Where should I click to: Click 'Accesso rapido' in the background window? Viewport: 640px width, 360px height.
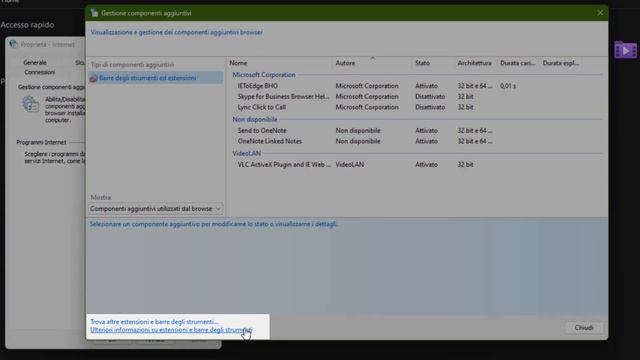tap(27, 24)
